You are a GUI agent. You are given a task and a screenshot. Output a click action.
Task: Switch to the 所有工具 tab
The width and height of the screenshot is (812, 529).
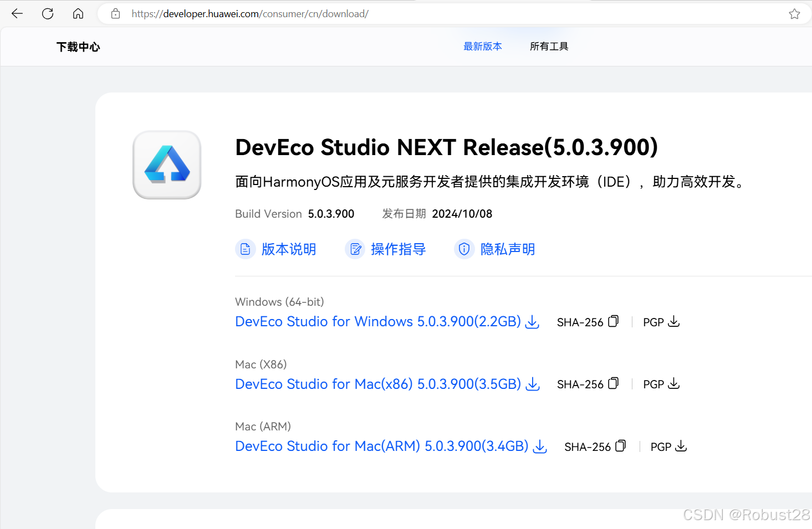[549, 47]
